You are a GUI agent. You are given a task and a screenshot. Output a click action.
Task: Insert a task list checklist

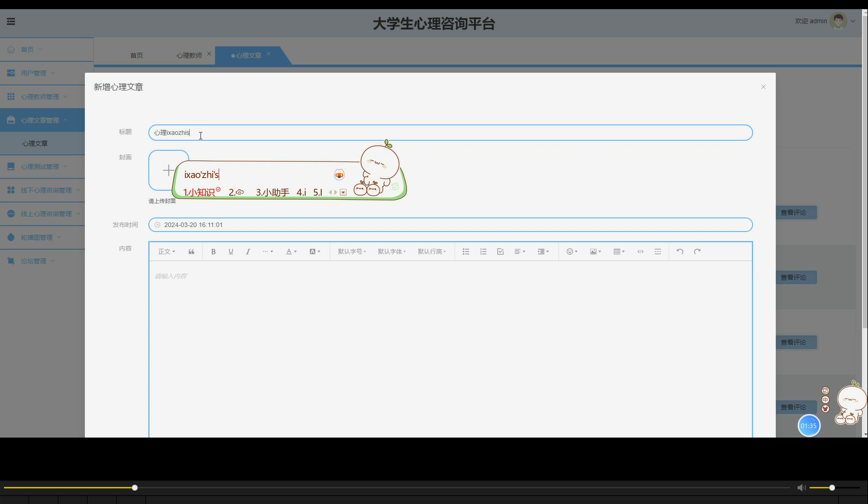(500, 251)
